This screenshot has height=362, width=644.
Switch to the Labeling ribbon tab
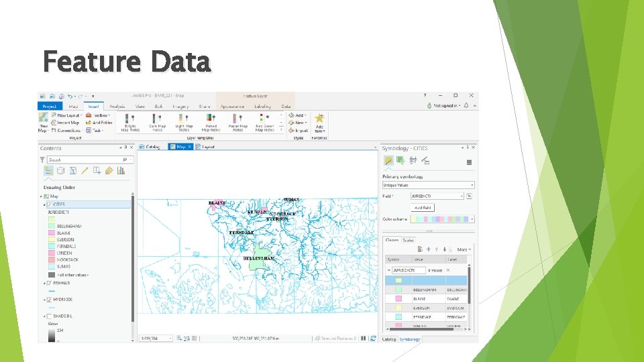pos(262,107)
